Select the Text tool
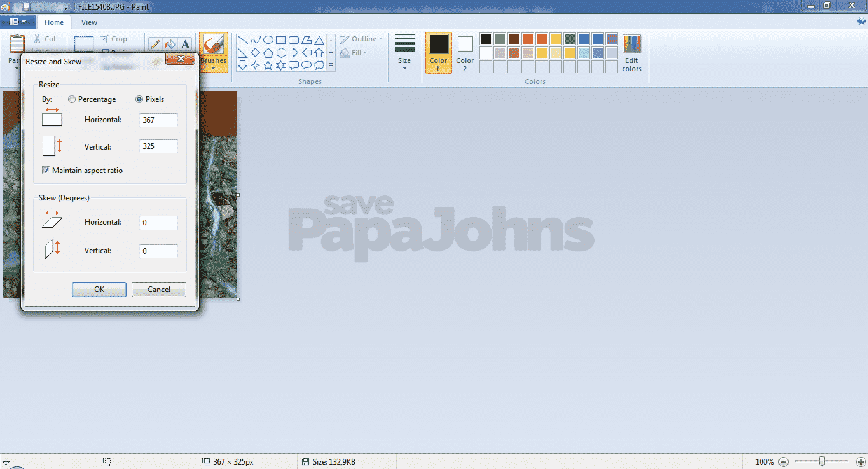 coord(185,45)
